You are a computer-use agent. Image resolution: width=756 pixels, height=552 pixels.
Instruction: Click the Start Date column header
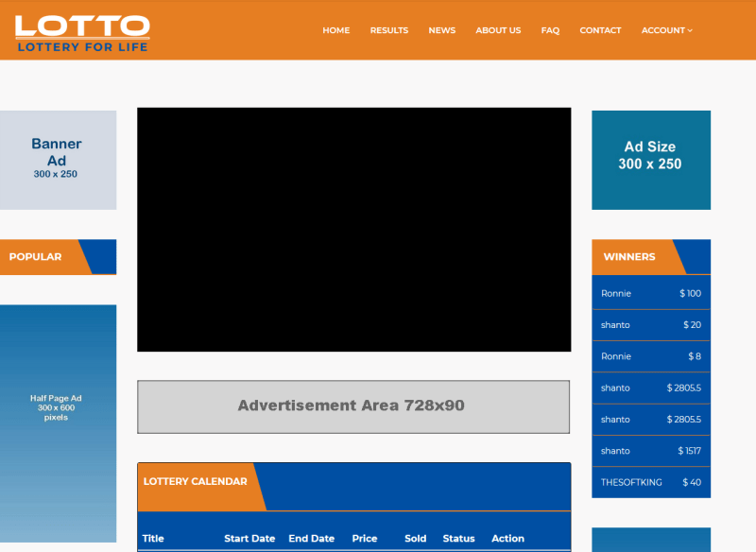pyautogui.click(x=249, y=539)
